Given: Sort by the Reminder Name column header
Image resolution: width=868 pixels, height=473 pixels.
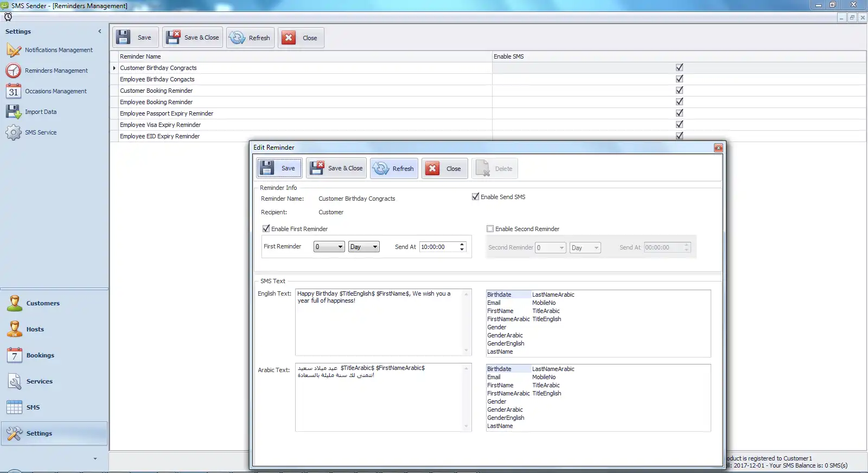Looking at the screenshot, I should pyautogui.click(x=305, y=56).
